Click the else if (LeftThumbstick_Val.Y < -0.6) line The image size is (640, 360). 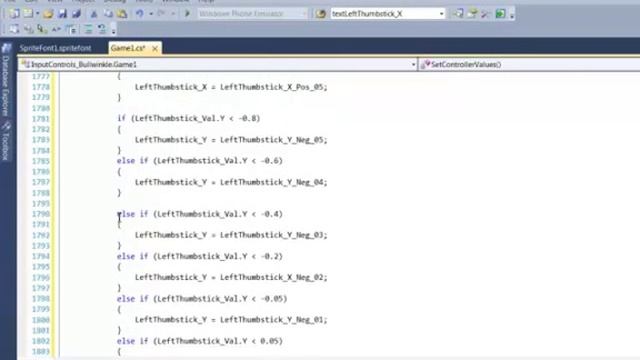click(x=200, y=161)
